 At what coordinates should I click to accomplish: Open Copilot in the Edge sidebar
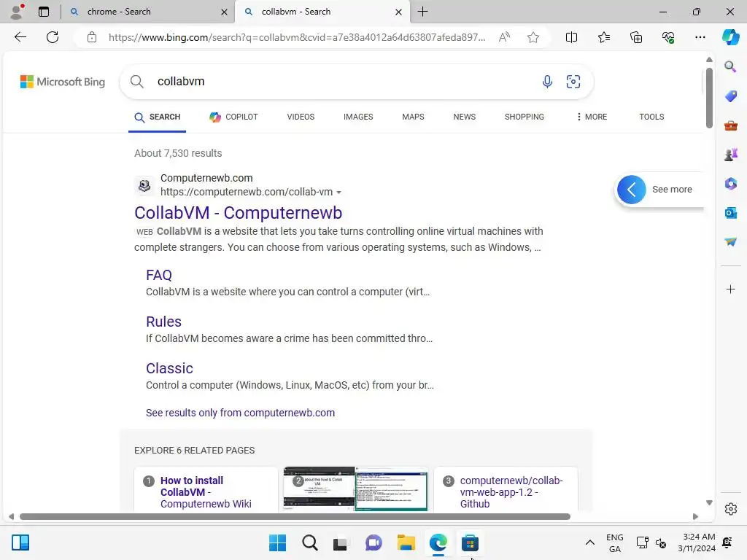tap(730, 37)
